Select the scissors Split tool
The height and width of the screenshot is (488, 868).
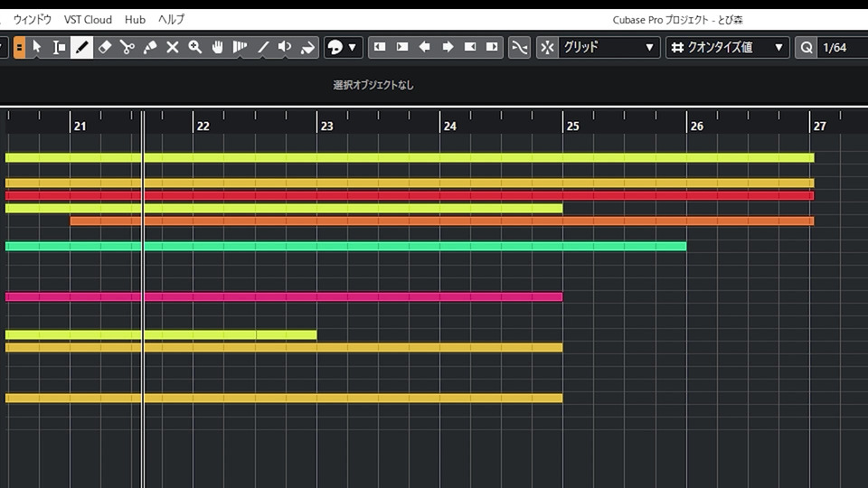tap(127, 47)
